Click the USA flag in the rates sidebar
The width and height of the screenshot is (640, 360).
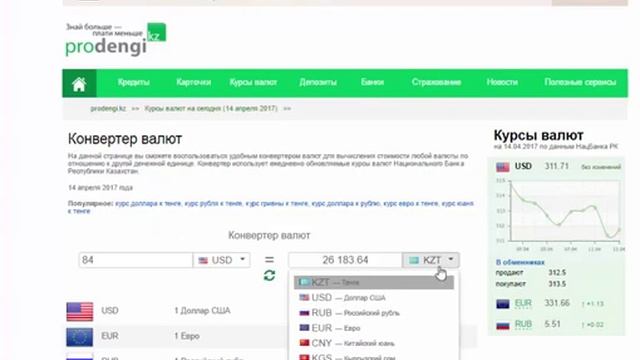coord(503,167)
